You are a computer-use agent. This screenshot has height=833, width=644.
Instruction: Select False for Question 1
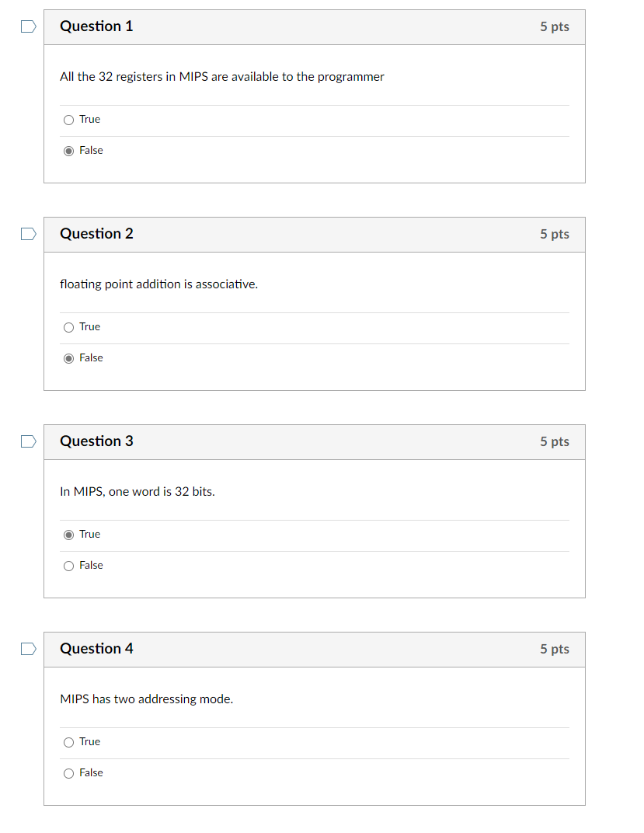(68, 150)
